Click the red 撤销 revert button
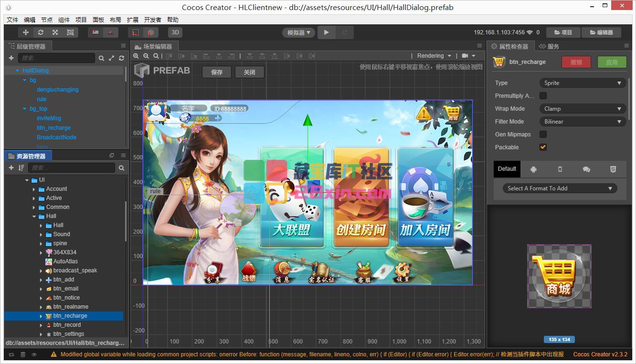The height and width of the screenshot is (364, 636). point(576,62)
